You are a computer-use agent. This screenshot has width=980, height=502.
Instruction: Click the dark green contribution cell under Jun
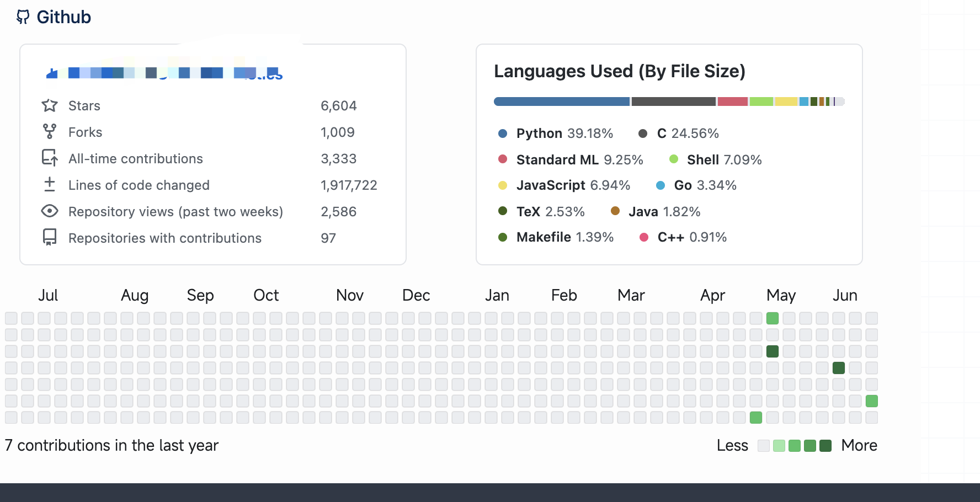click(x=839, y=368)
